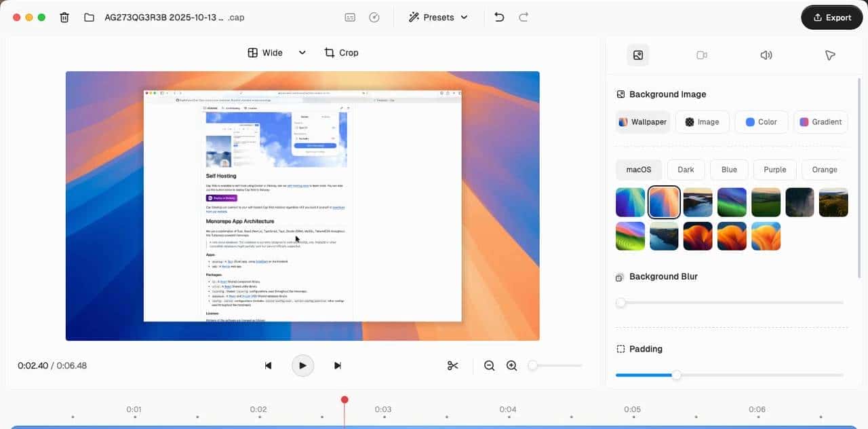Select the Purple wallpaper category

point(775,170)
